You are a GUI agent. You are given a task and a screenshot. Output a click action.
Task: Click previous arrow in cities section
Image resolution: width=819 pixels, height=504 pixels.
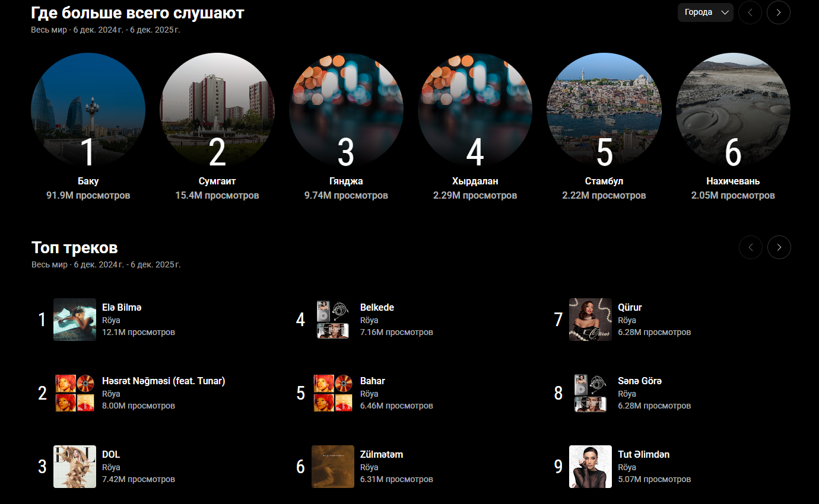pos(750,12)
